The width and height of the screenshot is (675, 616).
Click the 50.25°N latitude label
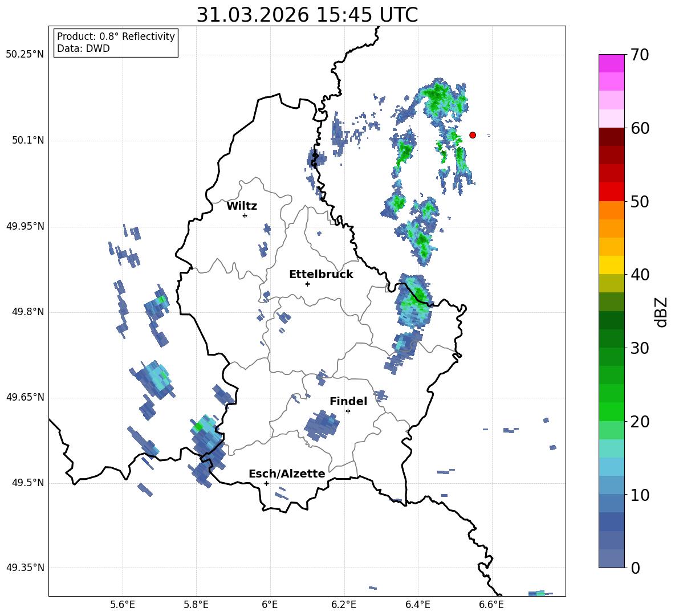25,55
